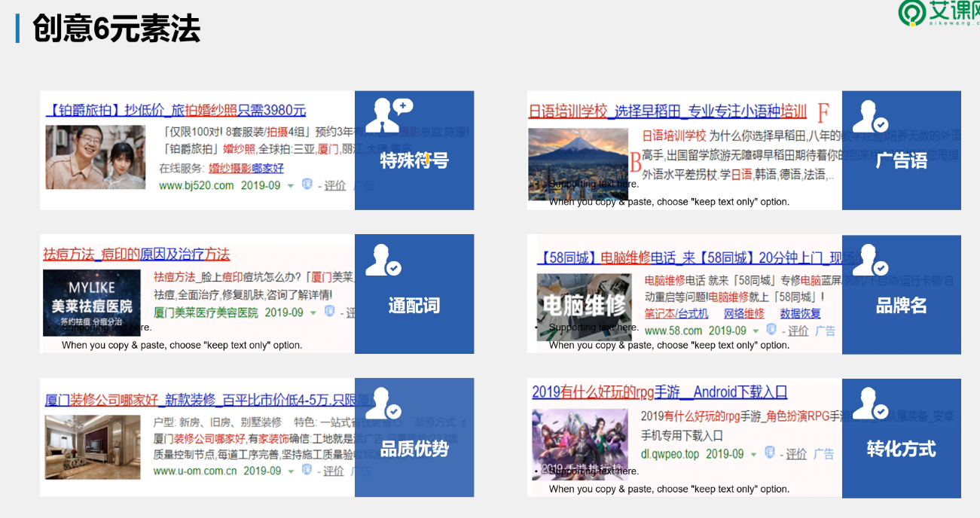This screenshot has width=980, height=518.
Task: Click the couple photo thumbnail in 铂爵旅拍 ad
Action: (x=96, y=157)
